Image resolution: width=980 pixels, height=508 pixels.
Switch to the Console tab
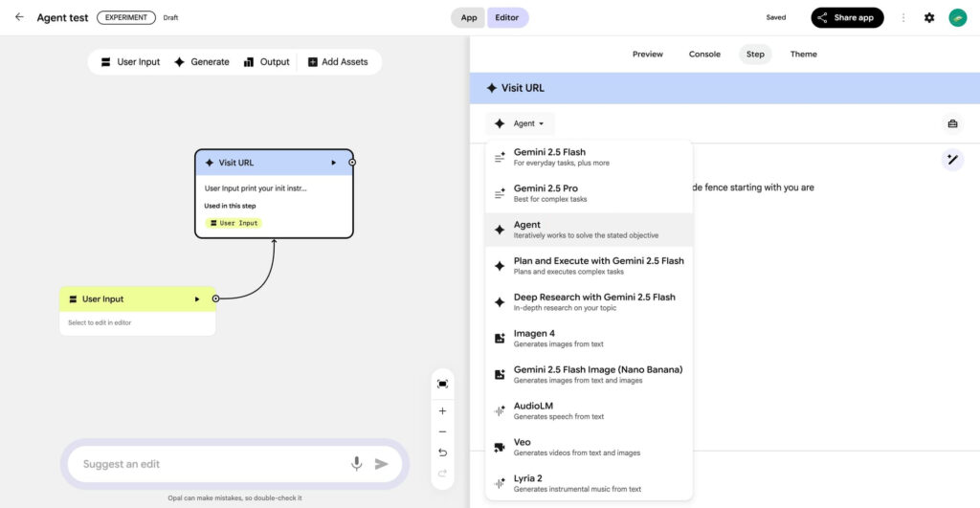[704, 55]
